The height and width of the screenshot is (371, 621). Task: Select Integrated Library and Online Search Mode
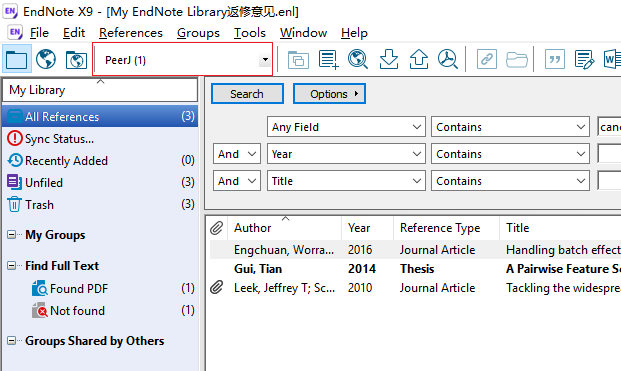pos(76,60)
